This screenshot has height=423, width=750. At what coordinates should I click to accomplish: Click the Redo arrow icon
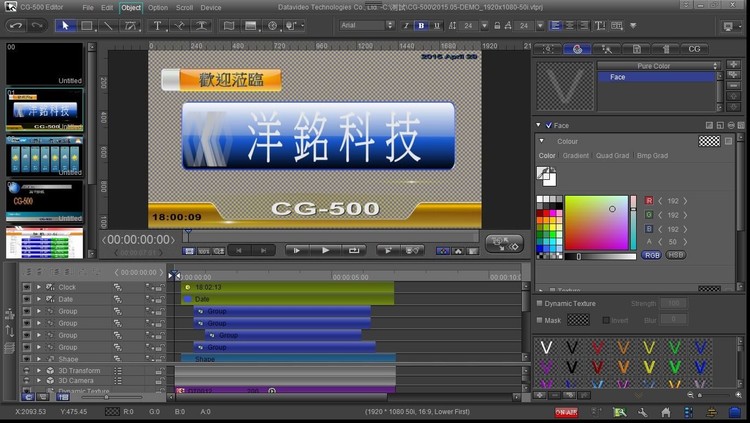tap(37, 25)
